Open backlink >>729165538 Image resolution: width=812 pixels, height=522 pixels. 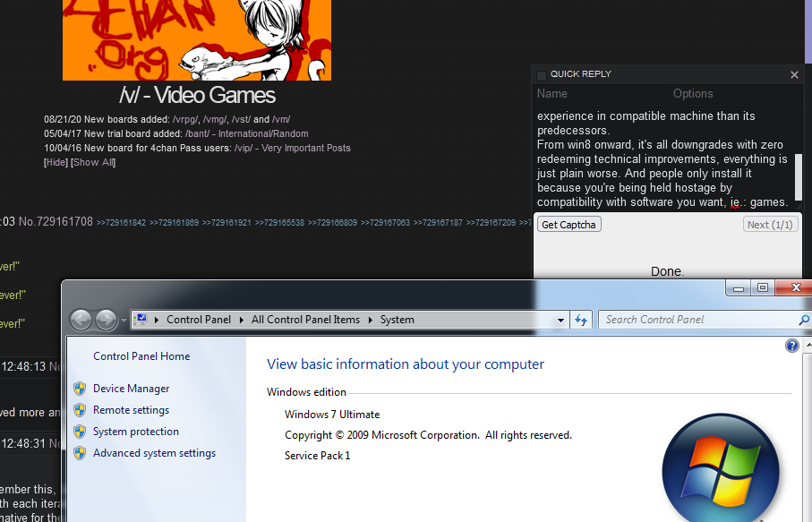(279, 223)
